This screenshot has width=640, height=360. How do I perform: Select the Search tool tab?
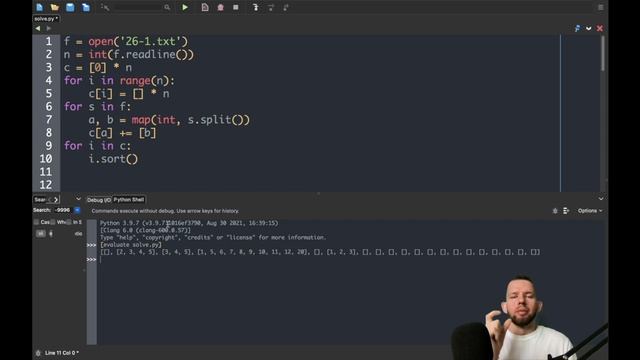click(40, 200)
